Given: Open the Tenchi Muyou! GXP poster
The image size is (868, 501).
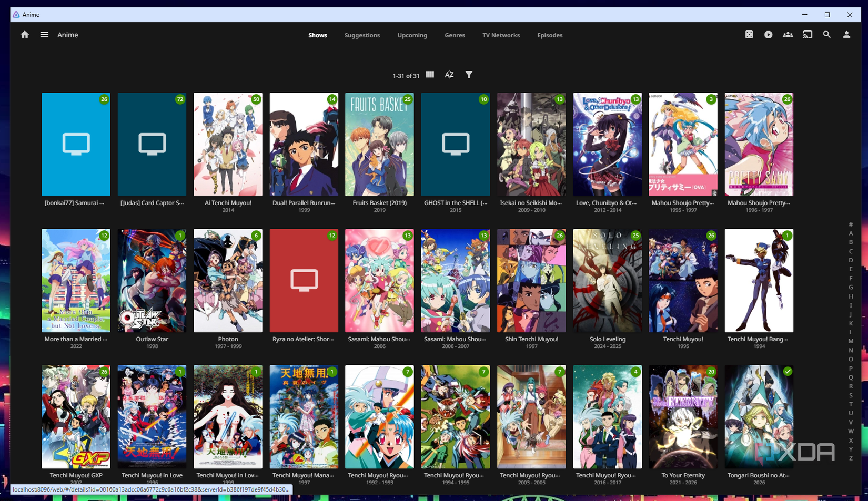Looking at the screenshot, I should 76,417.
